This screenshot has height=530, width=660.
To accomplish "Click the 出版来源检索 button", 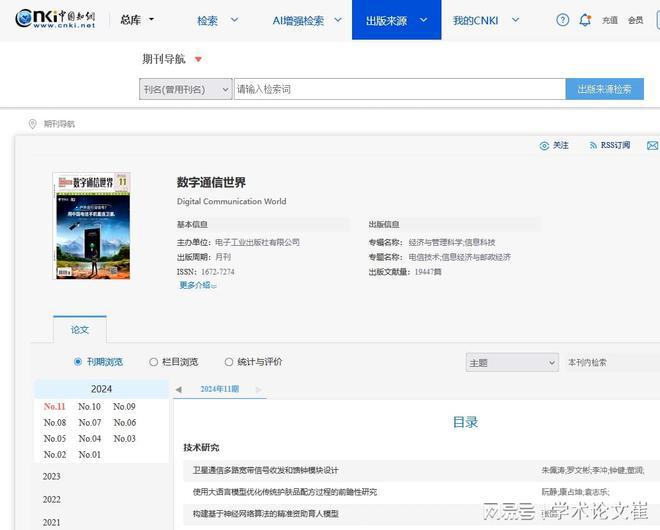I will [604, 89].
